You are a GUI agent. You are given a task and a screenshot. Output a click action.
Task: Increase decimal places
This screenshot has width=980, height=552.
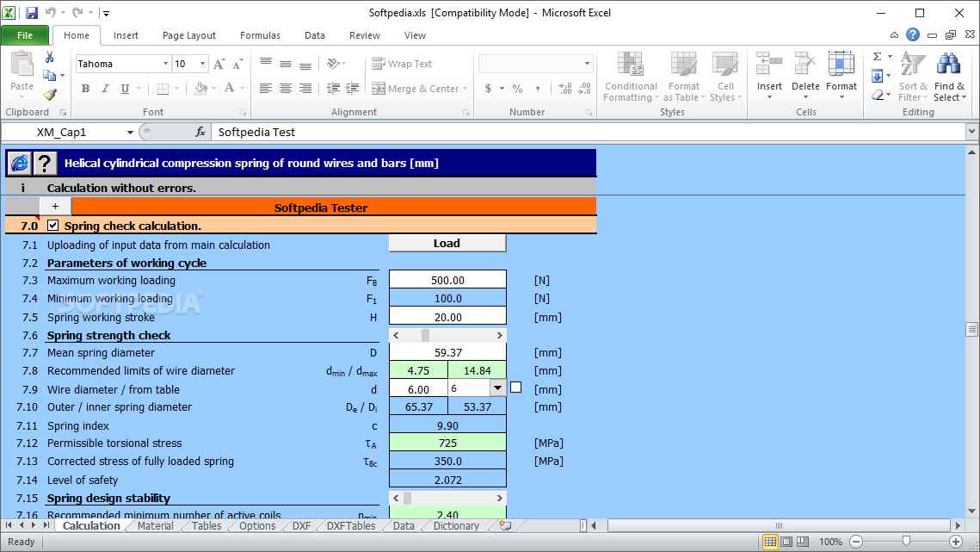click(565, 89)
